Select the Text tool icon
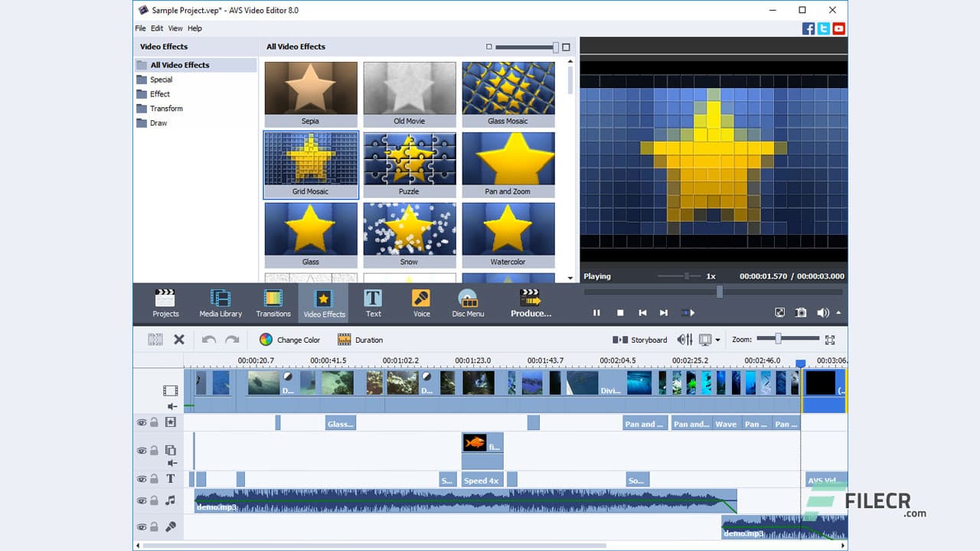 pyautogui.click(x=373, y=302)
